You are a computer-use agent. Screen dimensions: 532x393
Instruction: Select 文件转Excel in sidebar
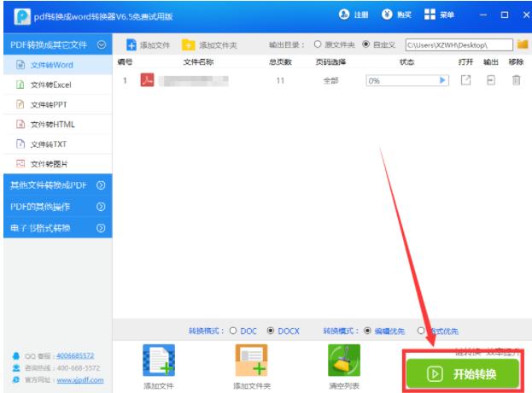click(x=58, y=85)
